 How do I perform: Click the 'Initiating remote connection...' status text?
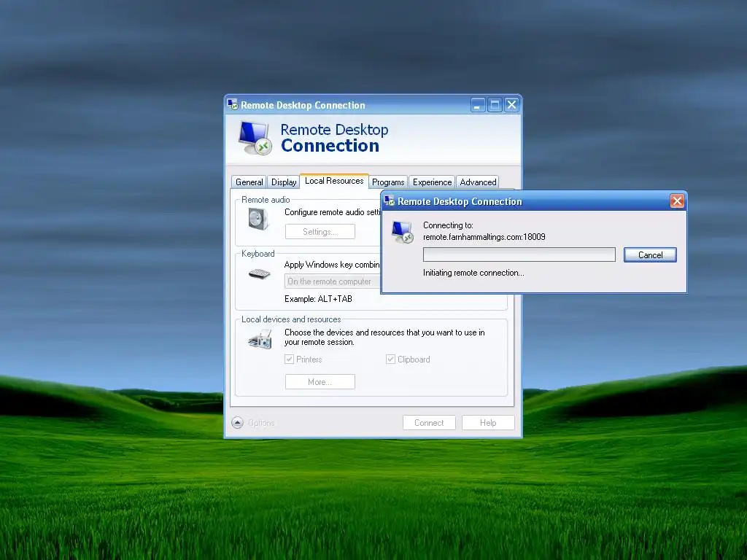coord(473,273)
